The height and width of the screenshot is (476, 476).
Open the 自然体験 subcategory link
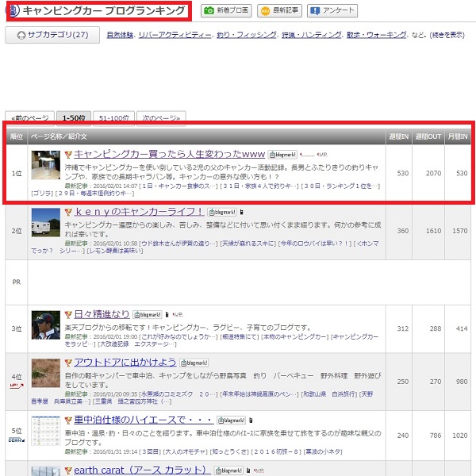(120, 35)
